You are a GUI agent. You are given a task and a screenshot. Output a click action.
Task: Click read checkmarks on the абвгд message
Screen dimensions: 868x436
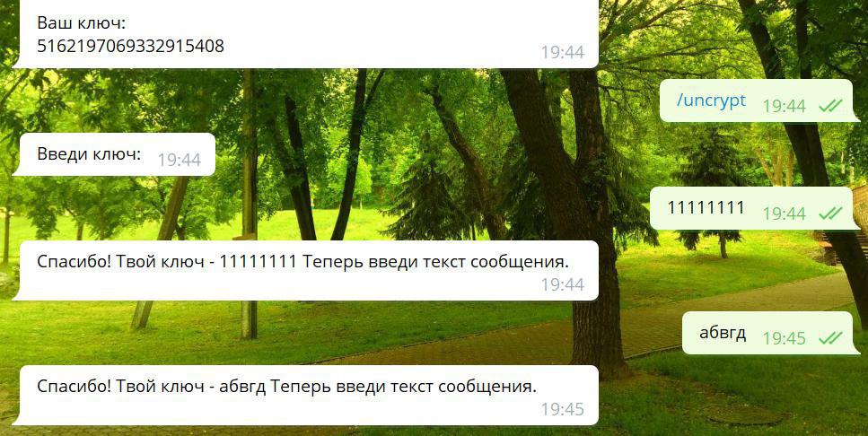pyautogui.click(x=830, y=337)
